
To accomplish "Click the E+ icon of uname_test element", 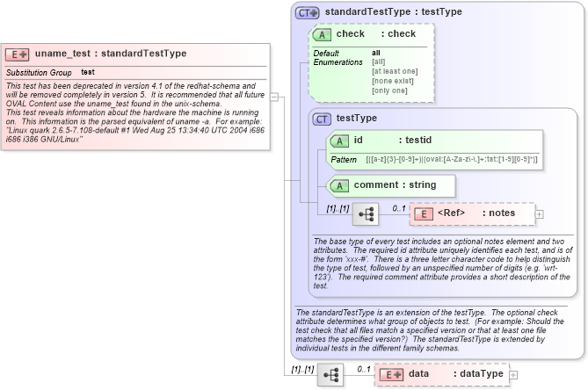I will coord(18,54).
